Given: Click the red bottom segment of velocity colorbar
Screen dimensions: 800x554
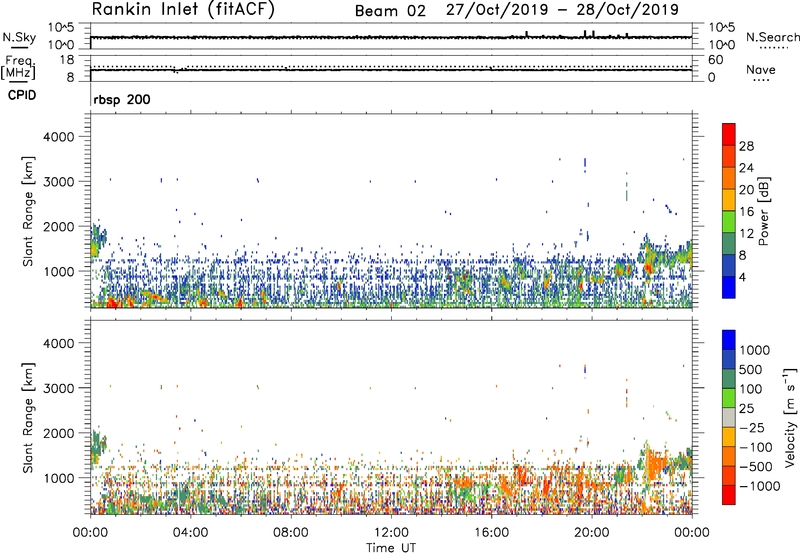Looking at the screenshot, I should click(729, 495).
